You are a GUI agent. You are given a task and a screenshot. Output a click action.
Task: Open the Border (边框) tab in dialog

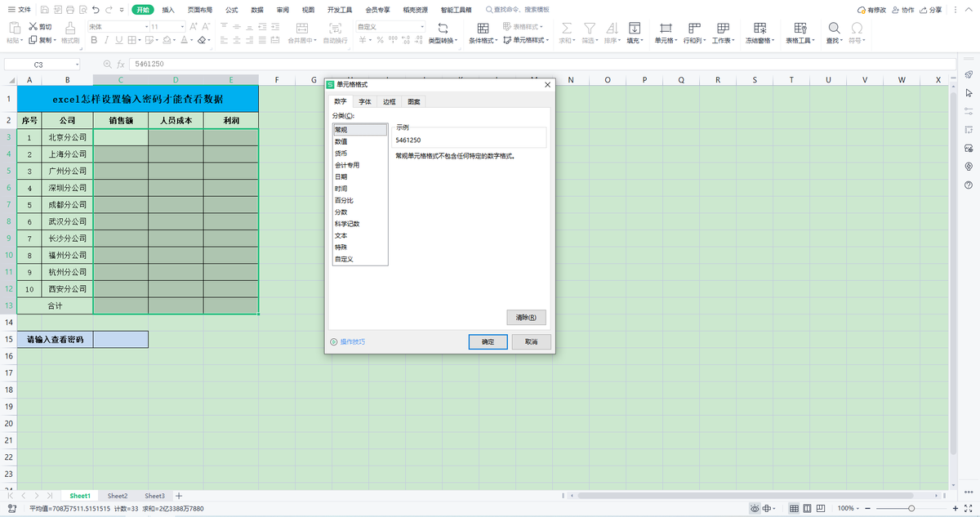click(x=390, y=101)
